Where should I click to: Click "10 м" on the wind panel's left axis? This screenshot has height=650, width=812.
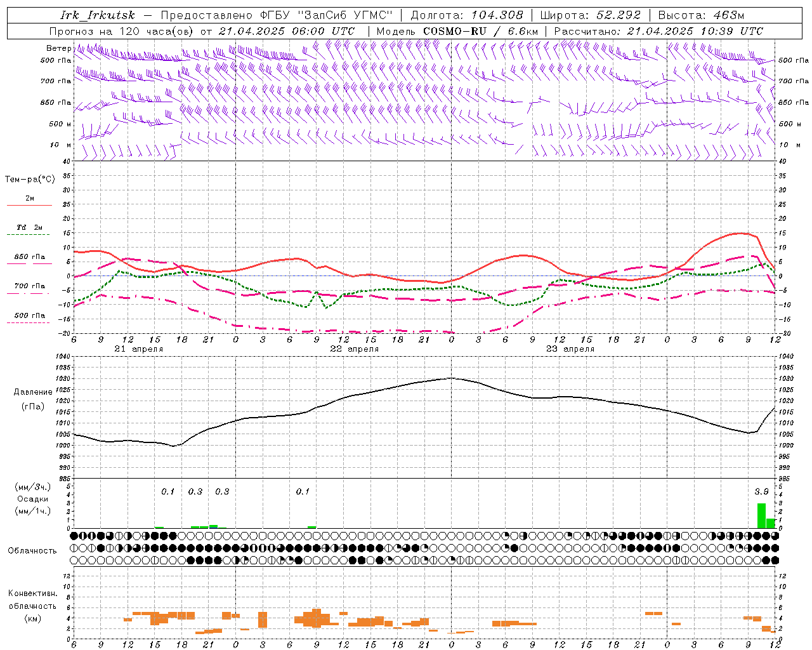(61, 145)
